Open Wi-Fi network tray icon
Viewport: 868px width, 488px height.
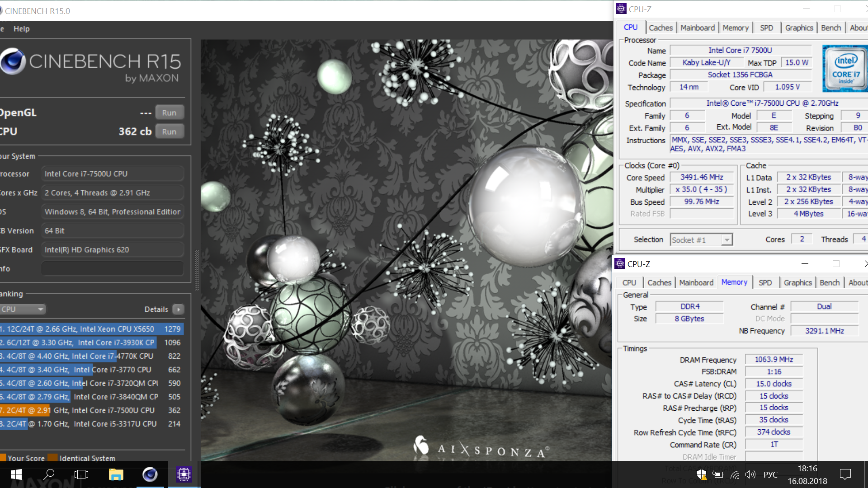(x=735, y=474)
